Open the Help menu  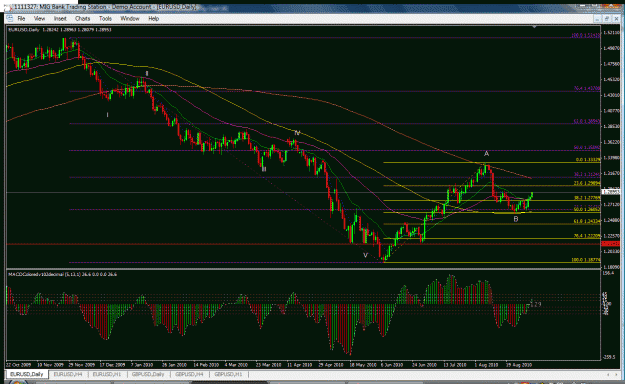153,19
